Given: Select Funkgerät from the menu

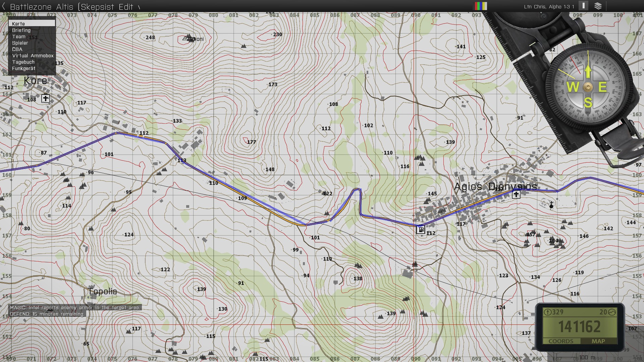Looking at the screenshot, I should tap(23, 68).
